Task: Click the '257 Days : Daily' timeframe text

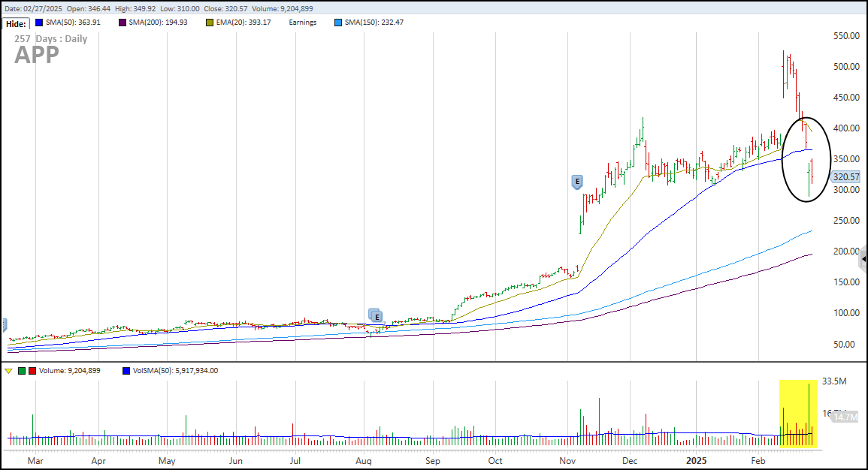Action: pos(51,39)
